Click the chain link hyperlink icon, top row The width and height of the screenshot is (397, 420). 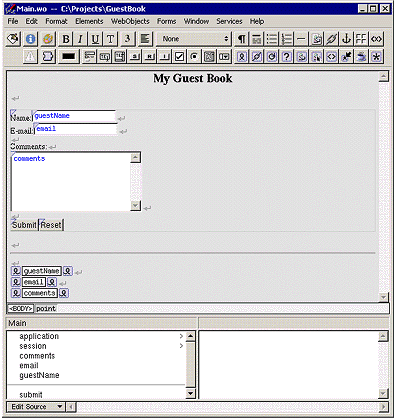pyautogui.click(x=332, y=39)
